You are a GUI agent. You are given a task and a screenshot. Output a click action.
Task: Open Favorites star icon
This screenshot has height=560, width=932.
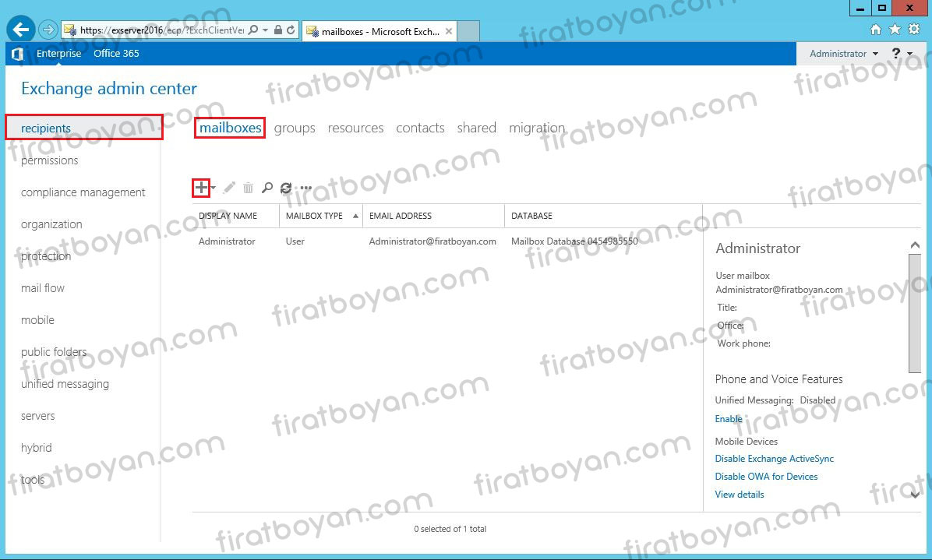click(895, 29)
